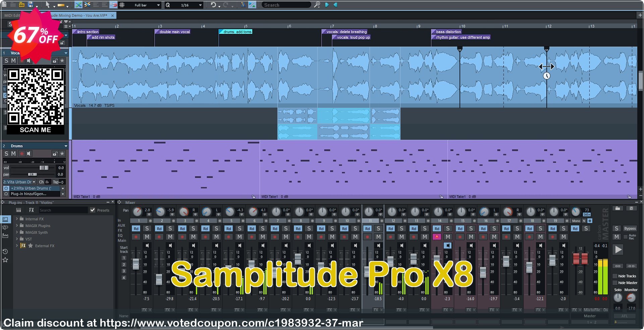Expand the MAGIX Synth folder
Image resolution: width=644 pixels, height=330 pixels.
[17, 232]
